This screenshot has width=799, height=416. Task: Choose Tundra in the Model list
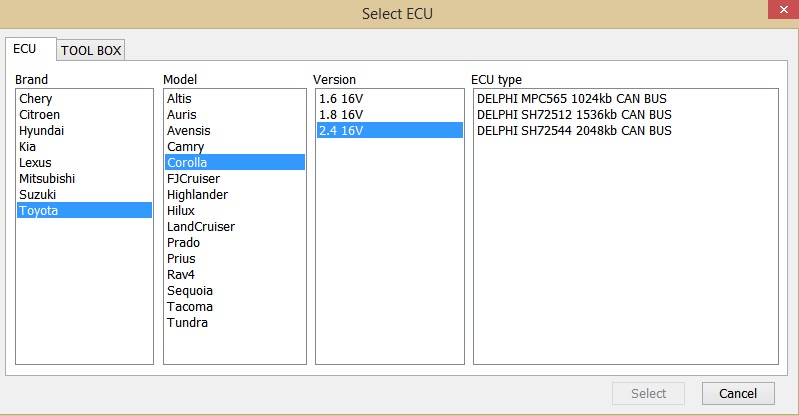(187, 323)
